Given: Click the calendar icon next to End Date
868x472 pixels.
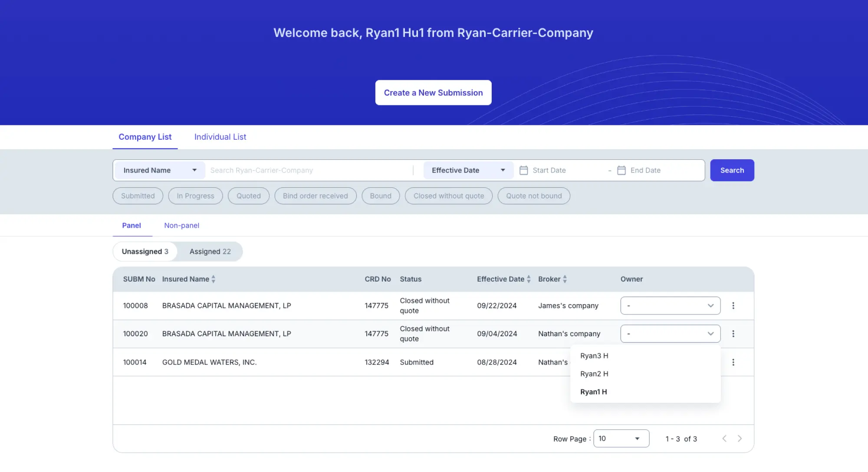Looking at the screenshot, I should (621, 170).
